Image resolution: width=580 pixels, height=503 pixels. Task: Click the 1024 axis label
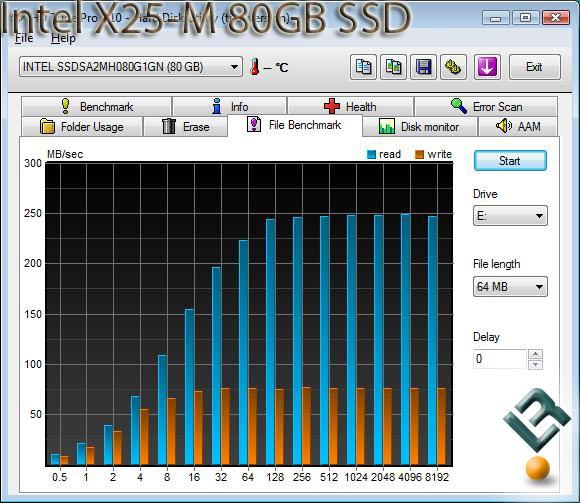[x=356, y=477]
